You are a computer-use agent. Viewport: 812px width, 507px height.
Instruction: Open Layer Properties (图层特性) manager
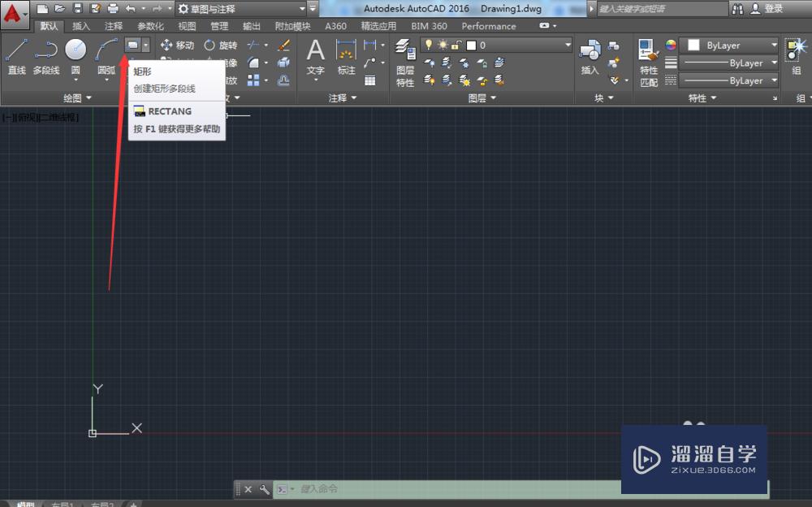(405, 63)
